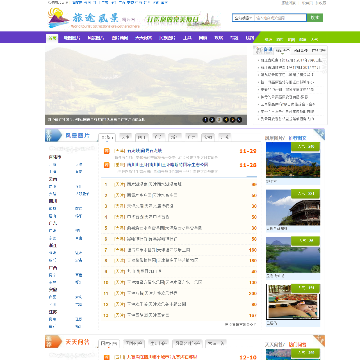Click the green badge on the spa massage photo
360x360 pixels.
point(306,288)
